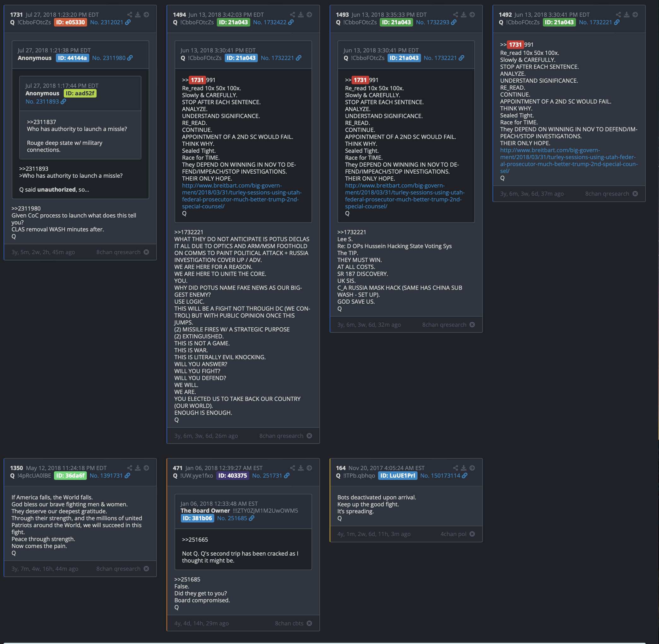The height and width of the screenshot is (644, 659).
Task: Click the ID: 403375 badge
Action: [x=233, y=475]
